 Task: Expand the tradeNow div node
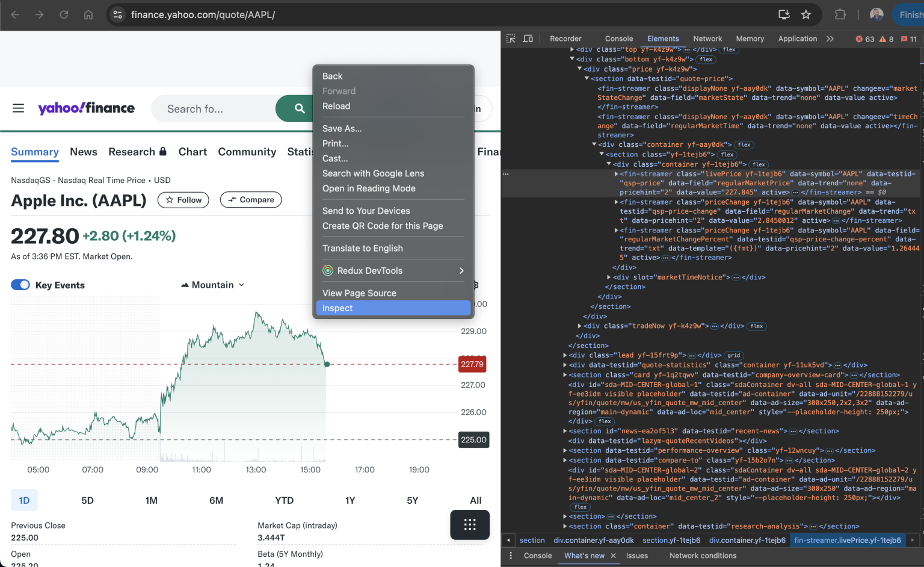point(579,326)
